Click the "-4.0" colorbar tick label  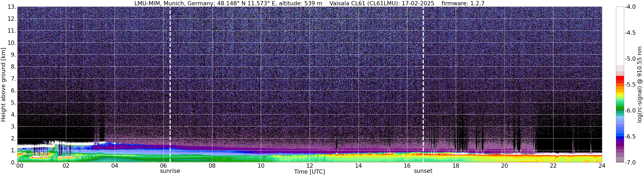(630, 7)
